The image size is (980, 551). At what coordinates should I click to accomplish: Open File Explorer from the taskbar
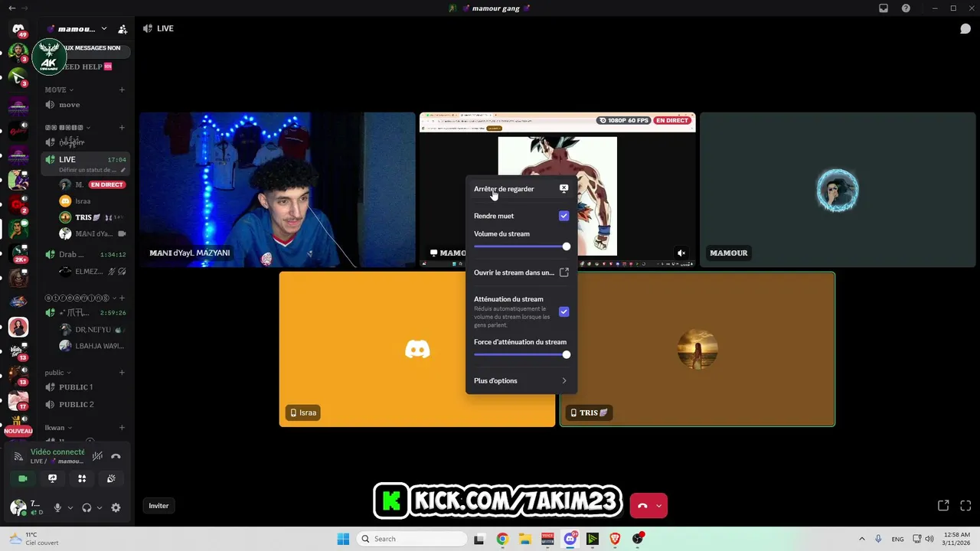point(525,539)
